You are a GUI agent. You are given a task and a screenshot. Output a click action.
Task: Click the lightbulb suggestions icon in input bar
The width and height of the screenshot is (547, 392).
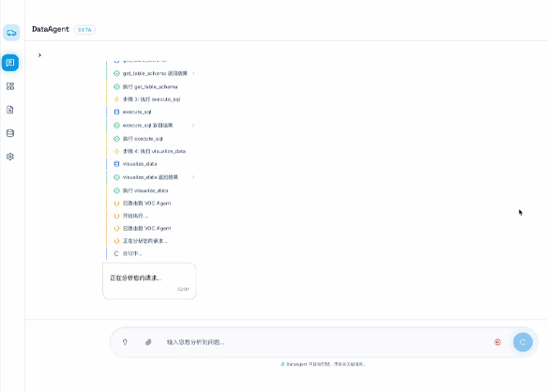point(125,342)
